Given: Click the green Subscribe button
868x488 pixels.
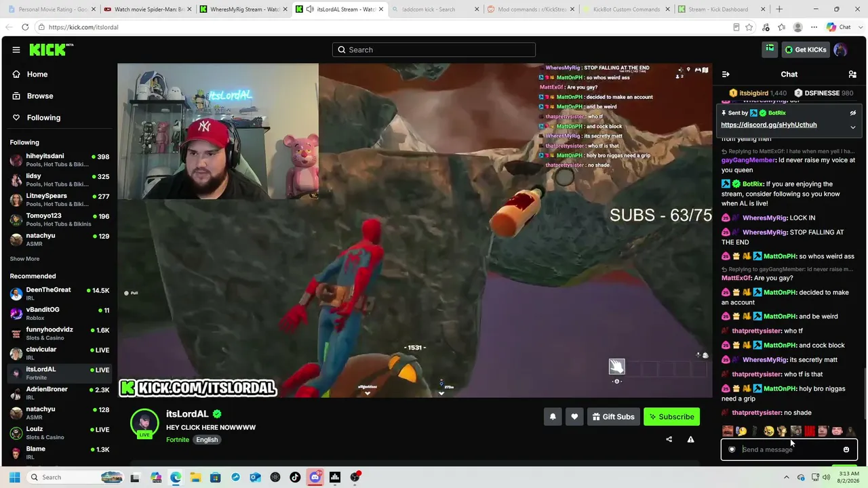Looking at the screenshot, I should pos(671,417).
